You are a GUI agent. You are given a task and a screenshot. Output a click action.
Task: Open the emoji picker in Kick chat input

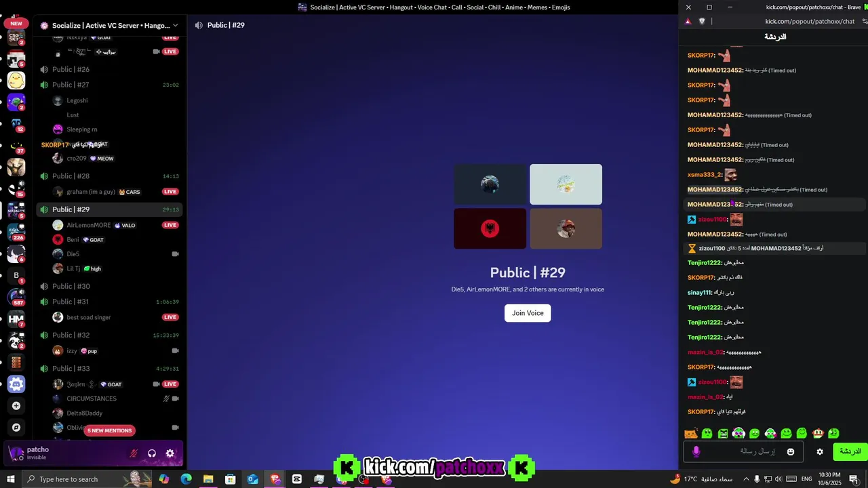click(x=791, y=451)
